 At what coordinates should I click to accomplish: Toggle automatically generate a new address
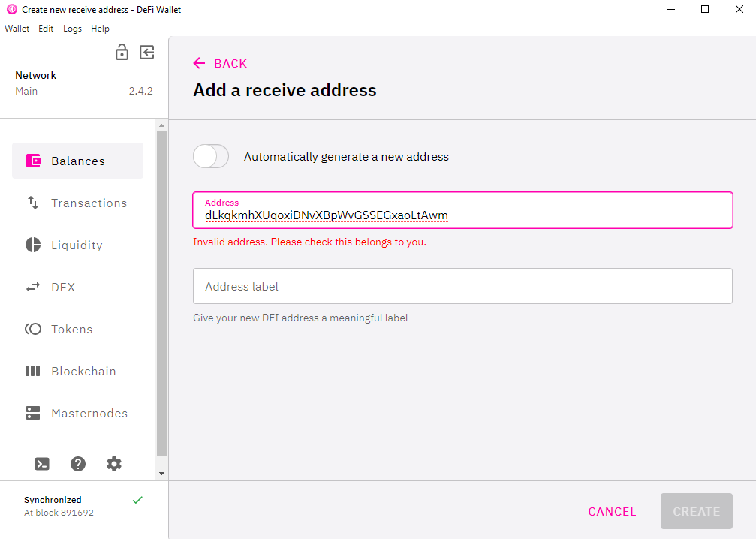(x=211, y=156)
